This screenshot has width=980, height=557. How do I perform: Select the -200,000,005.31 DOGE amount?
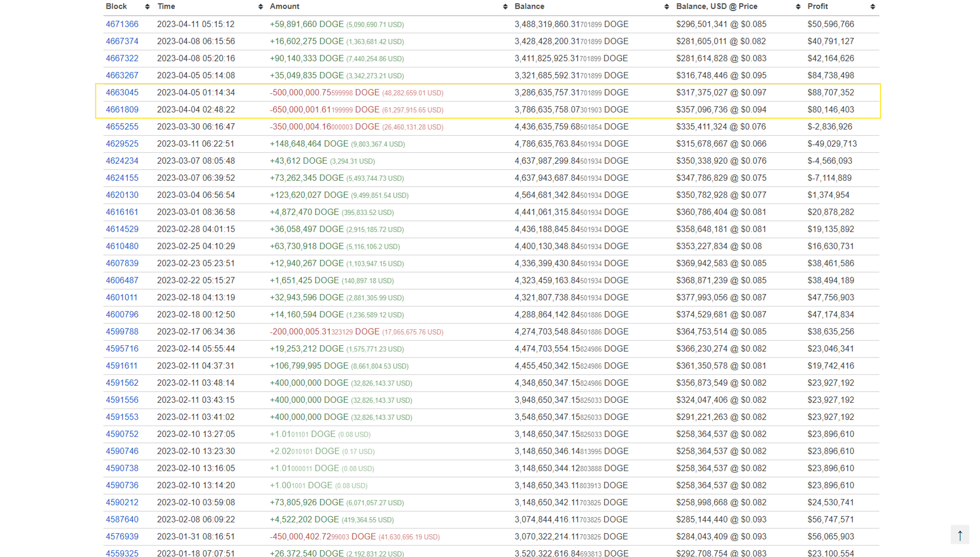pos(324,331)
